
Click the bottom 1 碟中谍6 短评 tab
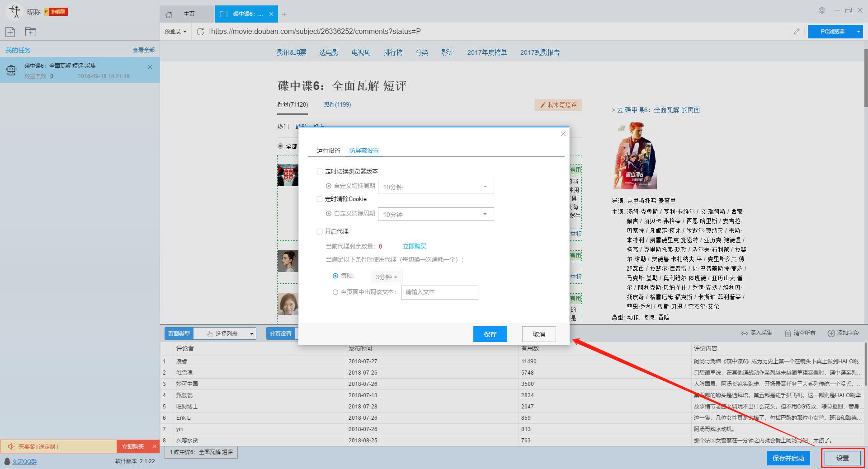point(201,452)
